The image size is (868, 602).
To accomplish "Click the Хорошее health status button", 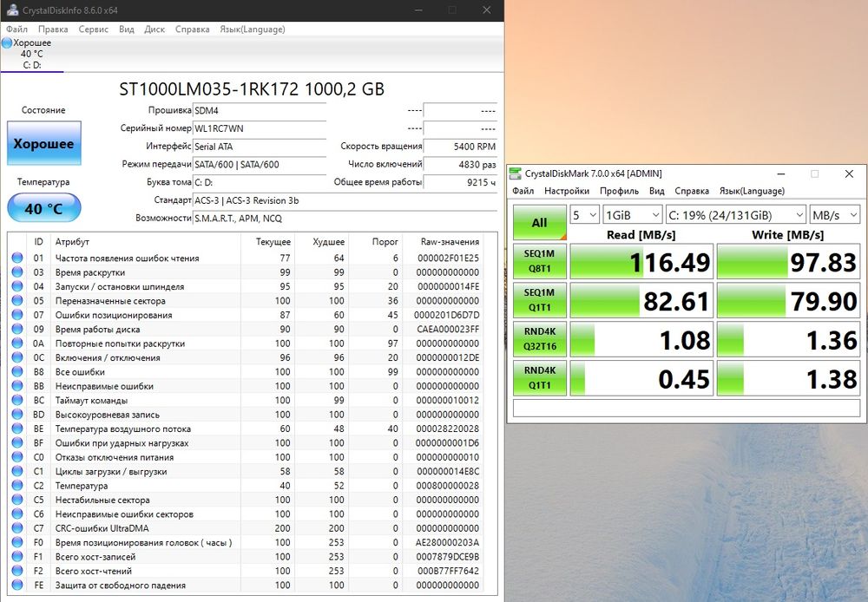I will tap(44, 143).
